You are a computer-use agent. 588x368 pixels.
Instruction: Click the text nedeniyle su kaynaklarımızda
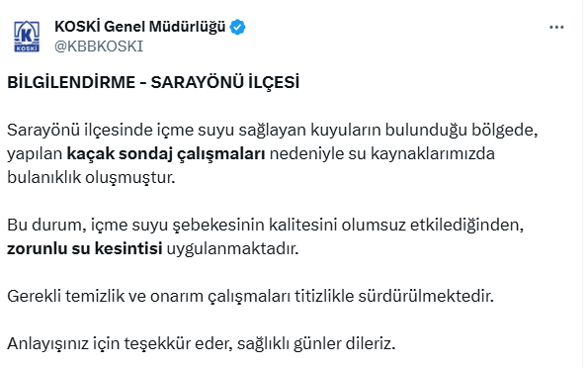click(x=382, y=154)
